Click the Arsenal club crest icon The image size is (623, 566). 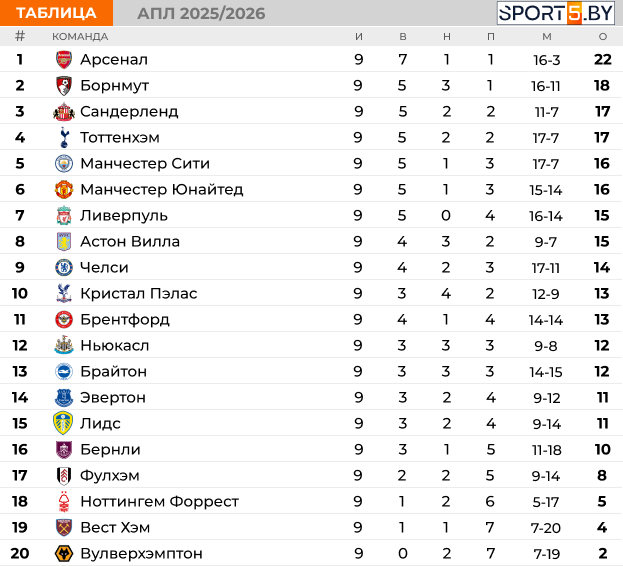point(64,60)
